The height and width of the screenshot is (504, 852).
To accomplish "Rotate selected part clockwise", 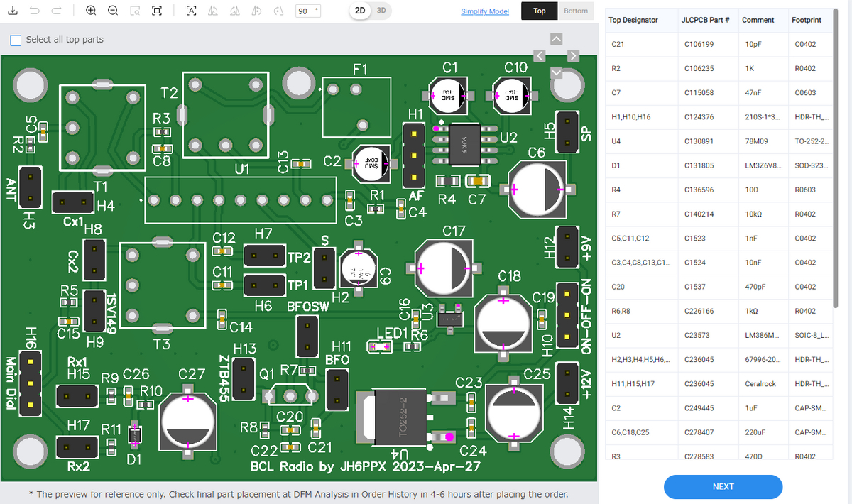I will click(278, 11).
